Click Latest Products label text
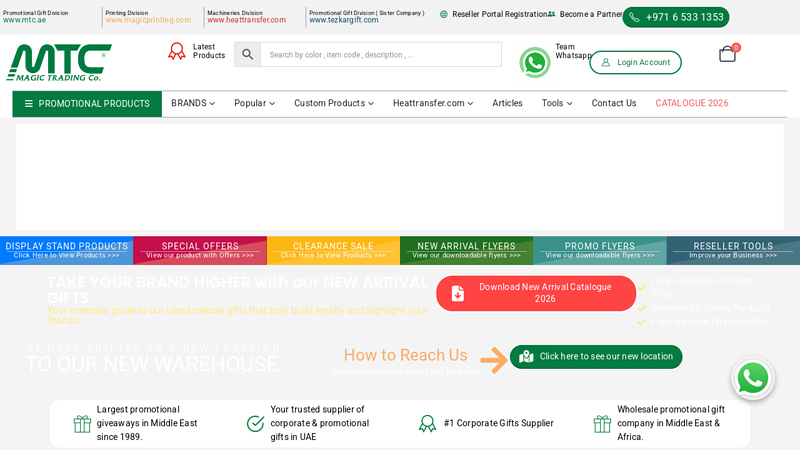 point(209,51)
